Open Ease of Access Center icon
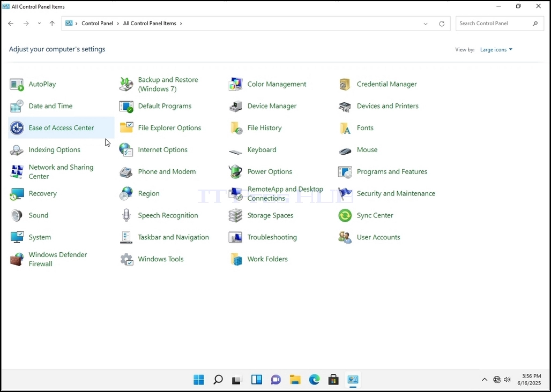The image size is (551, 392). pyautogui.click(x=17, y=128)
